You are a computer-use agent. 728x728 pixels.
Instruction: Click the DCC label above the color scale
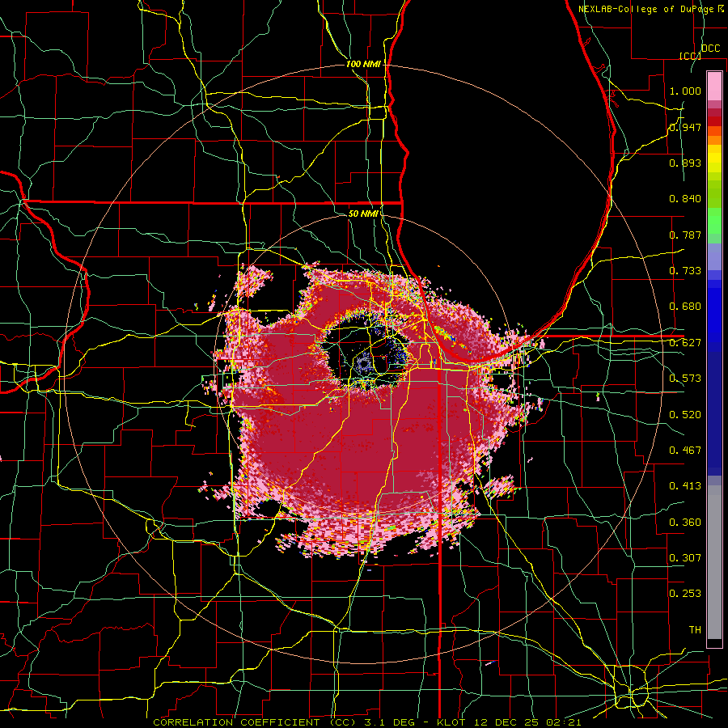pos(710,49)
